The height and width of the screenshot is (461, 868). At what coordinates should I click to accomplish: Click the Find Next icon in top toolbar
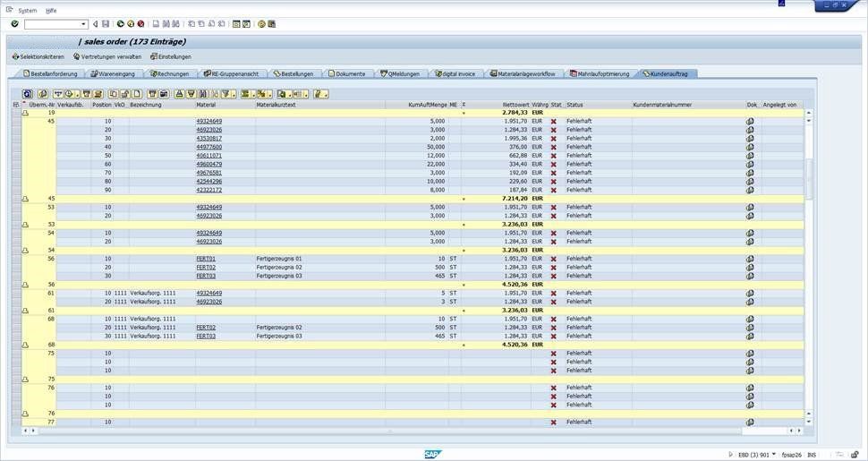click(x=176, y=24)
